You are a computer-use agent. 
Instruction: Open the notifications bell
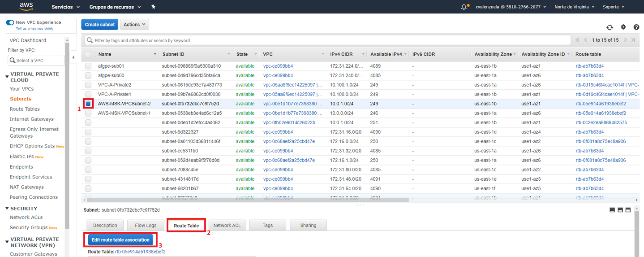coord(464,7)
